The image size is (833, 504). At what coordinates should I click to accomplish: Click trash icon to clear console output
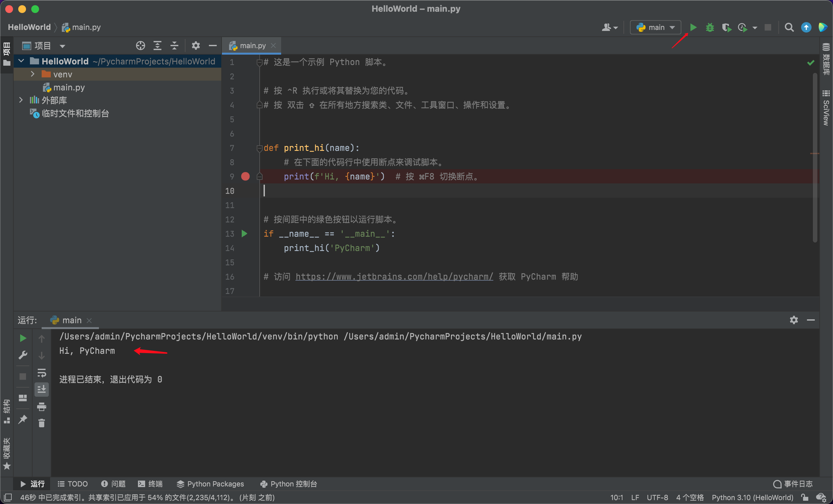click(x=42, y=423)
